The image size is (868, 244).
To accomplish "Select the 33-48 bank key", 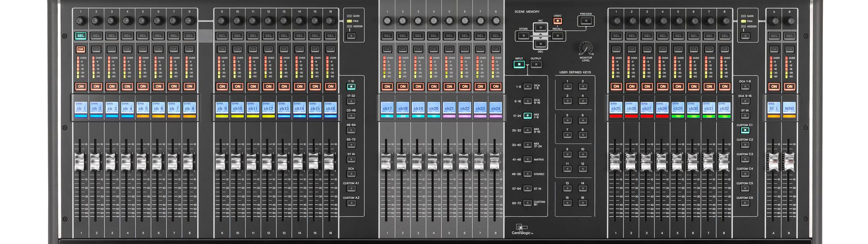I will 351,116.
